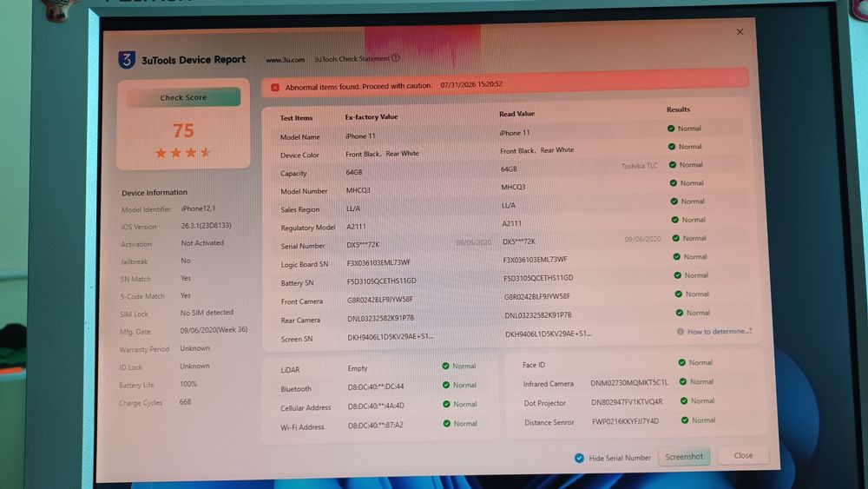Click the star rating under score 75
The height and width of the screenshot is (489, 868).
pyautogui.click(x=183, y=153)
